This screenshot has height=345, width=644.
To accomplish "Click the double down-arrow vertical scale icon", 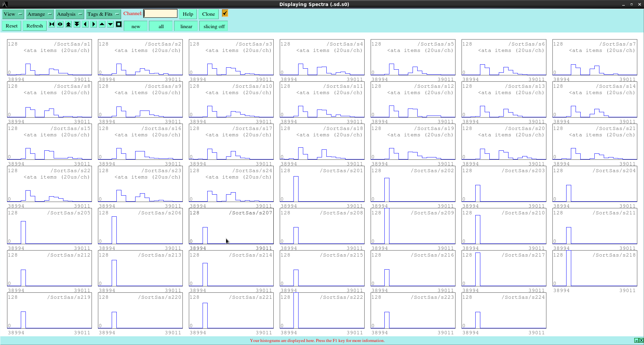I will (77, 24).
